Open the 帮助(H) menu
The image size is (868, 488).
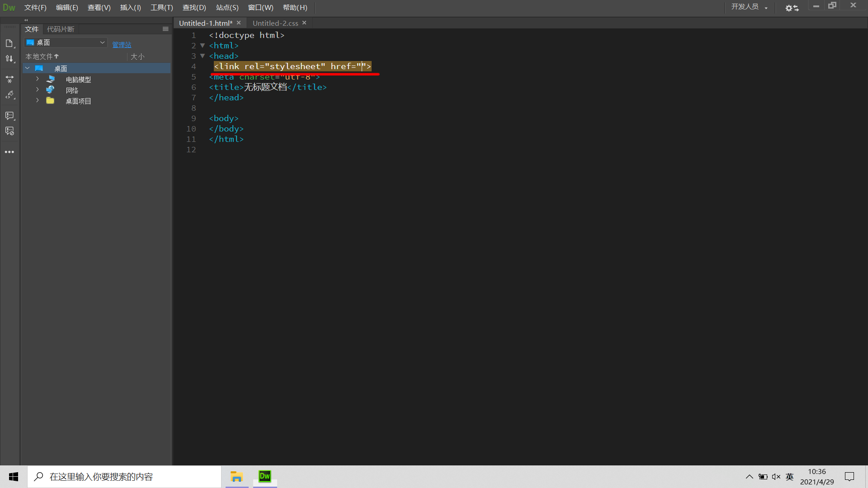(295, 8)
